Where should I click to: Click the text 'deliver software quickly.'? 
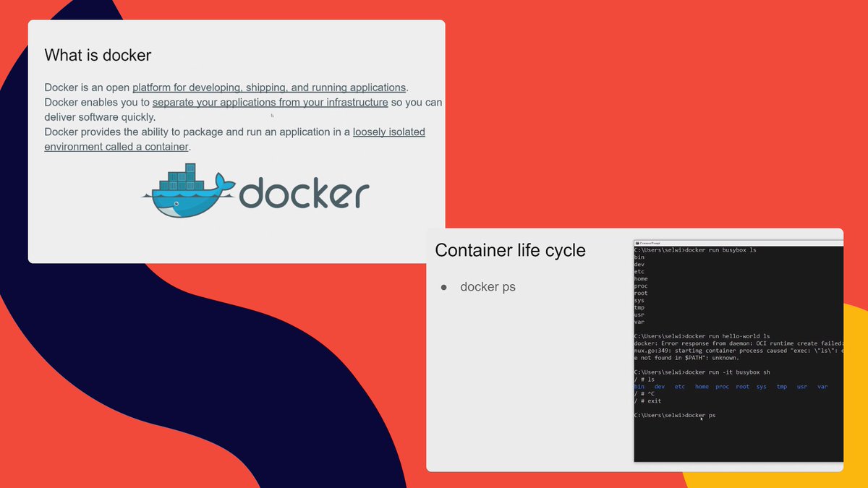tap(100, 117)
